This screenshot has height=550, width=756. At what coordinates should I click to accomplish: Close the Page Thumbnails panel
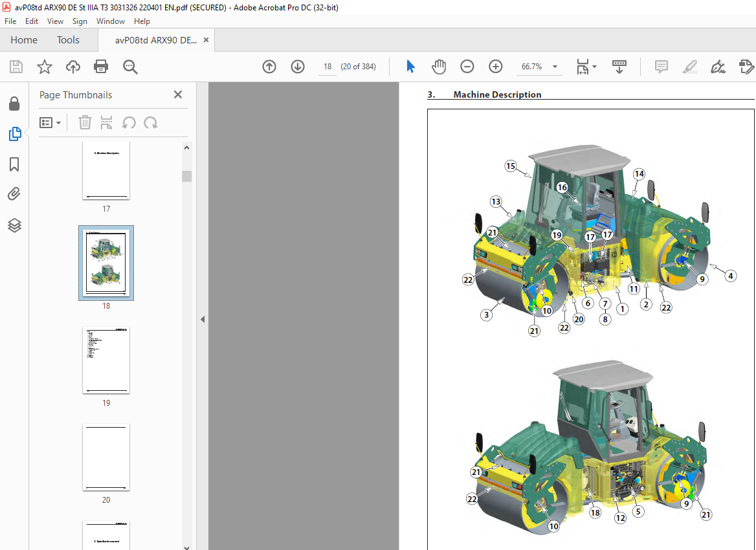(x=178, y=94)
